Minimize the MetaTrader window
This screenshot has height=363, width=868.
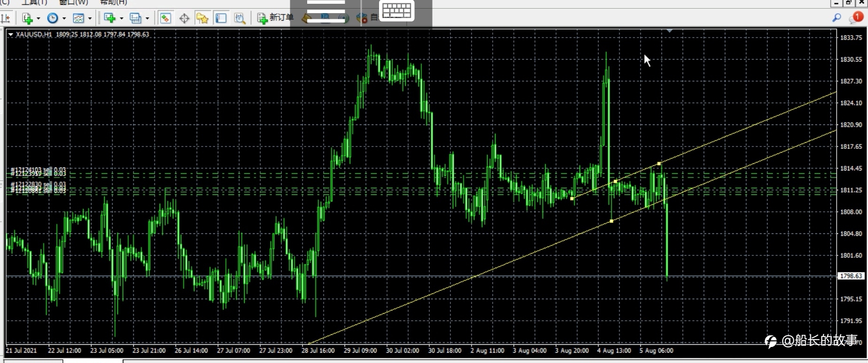pos(836,2)
